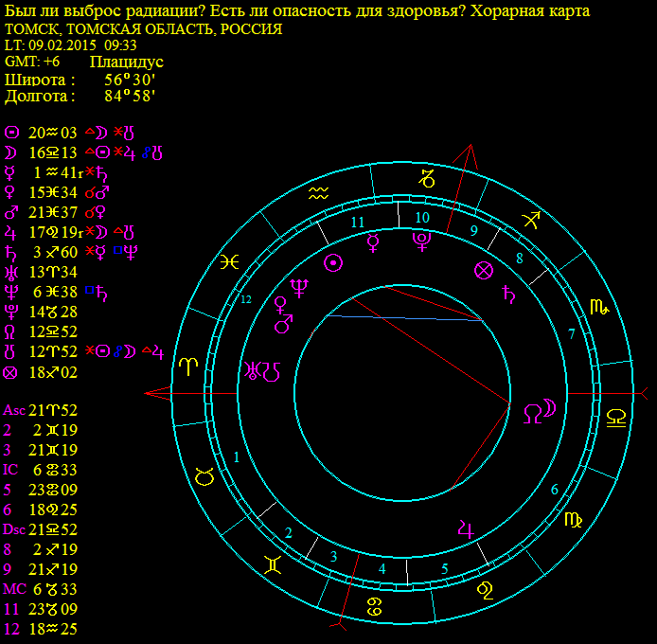Click the latitude label "Широта :"
The image size is (657, 644).
(40, 80)
